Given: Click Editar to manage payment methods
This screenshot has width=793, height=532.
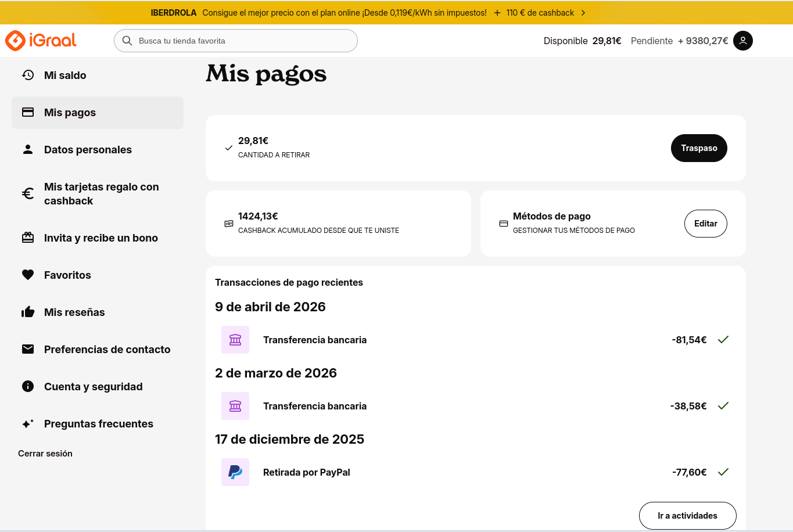Looking at the screenshot, I should [705, 223].
